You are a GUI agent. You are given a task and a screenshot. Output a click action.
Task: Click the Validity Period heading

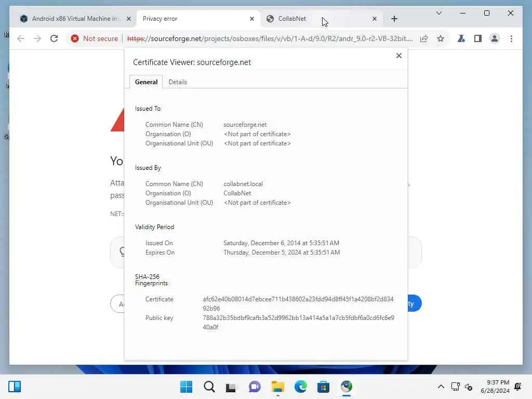[x=154, y=227]
